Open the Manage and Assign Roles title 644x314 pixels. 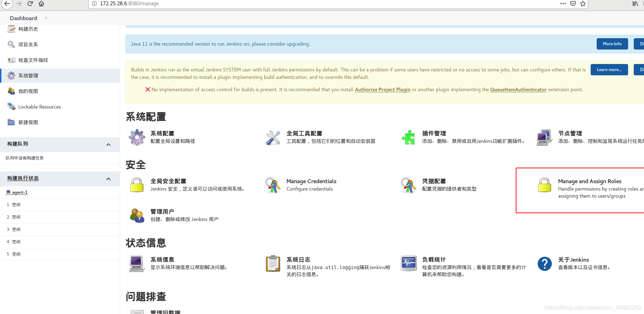[x=590, y=181]
